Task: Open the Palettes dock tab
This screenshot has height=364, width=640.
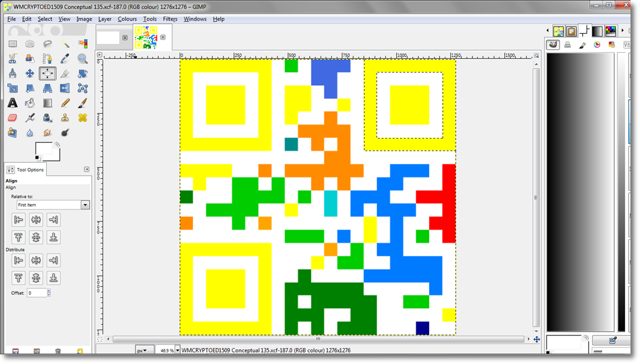Action: pos(610,31)
